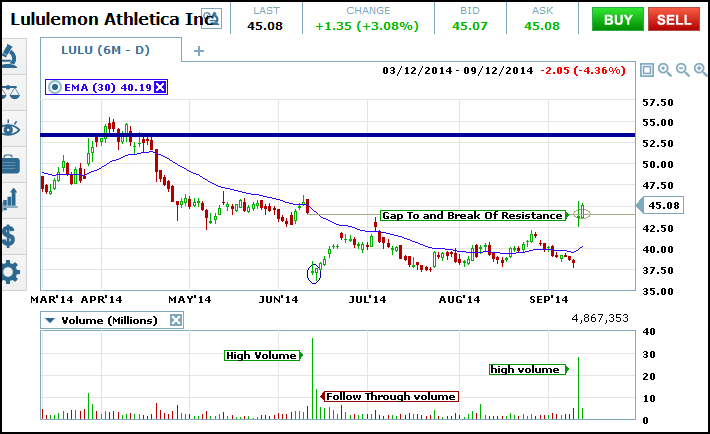Click the JUN'14 axis label
710x434 pixels.
tap(278, 299)
